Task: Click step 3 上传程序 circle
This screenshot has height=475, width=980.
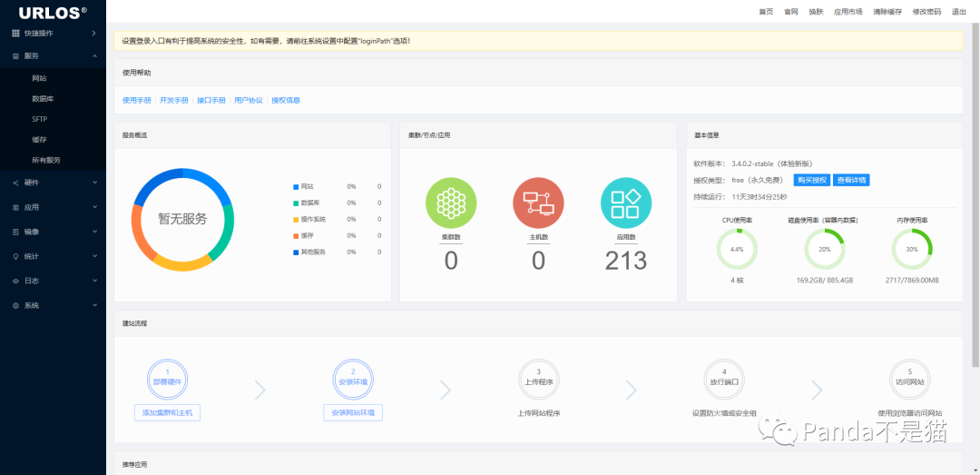Action: click(x=539, y=379)
